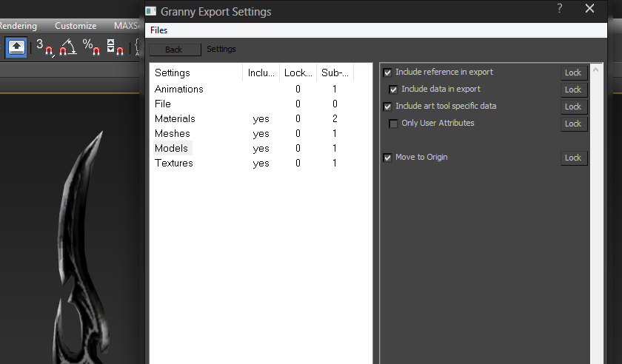Viewport: 622px width, 364px height.
Task: Click the sub-settings count '1' in Animations row
Action: pos(335,89)
